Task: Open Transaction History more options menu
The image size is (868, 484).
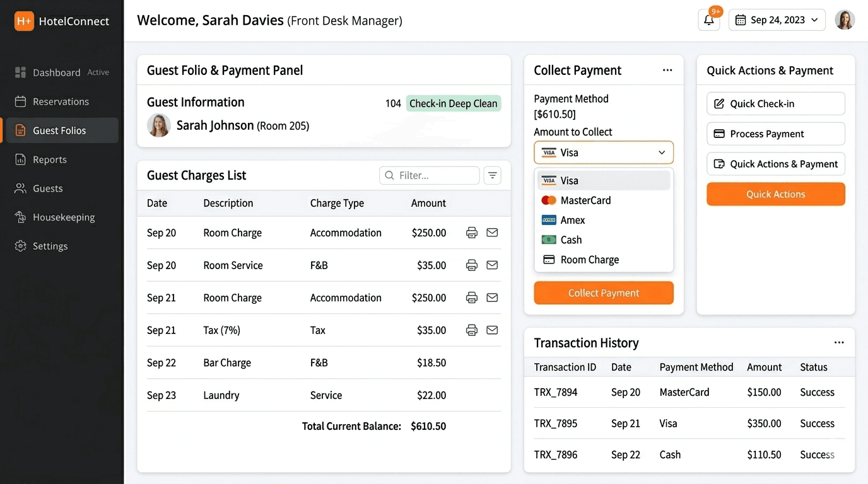Action: click(x=838, y=343)
